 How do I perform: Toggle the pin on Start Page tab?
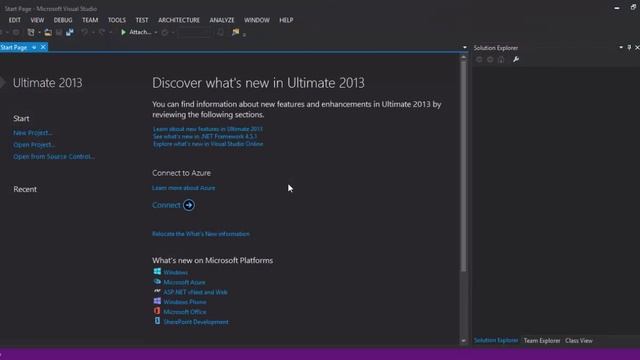(34, 47)
